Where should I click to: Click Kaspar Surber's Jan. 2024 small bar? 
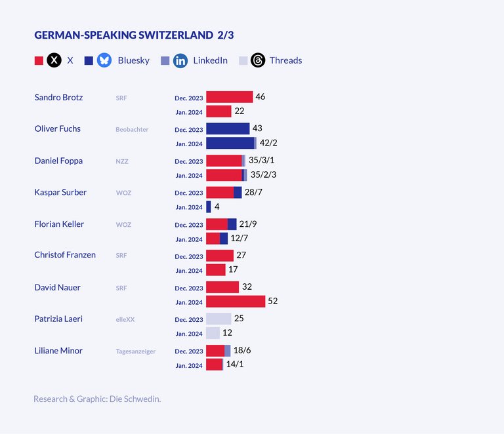coord(209,207)
